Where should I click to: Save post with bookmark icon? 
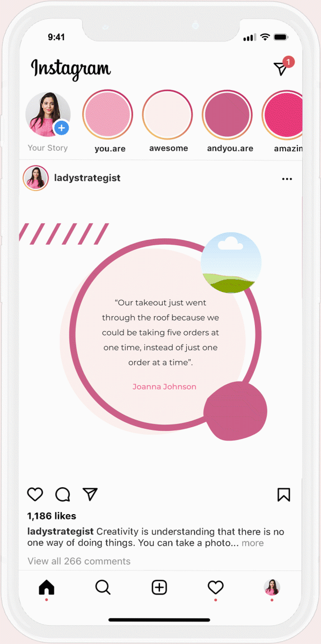284,494
